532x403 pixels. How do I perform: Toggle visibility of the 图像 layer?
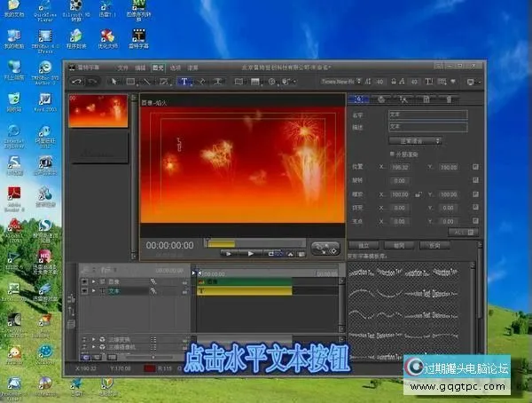tap(85, 281)
